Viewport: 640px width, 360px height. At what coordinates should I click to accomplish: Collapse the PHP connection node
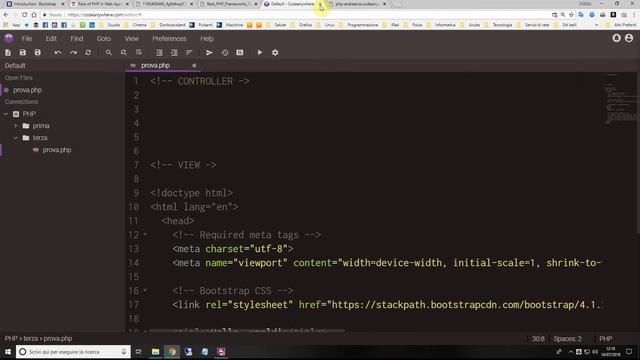(x=6, y=114)
